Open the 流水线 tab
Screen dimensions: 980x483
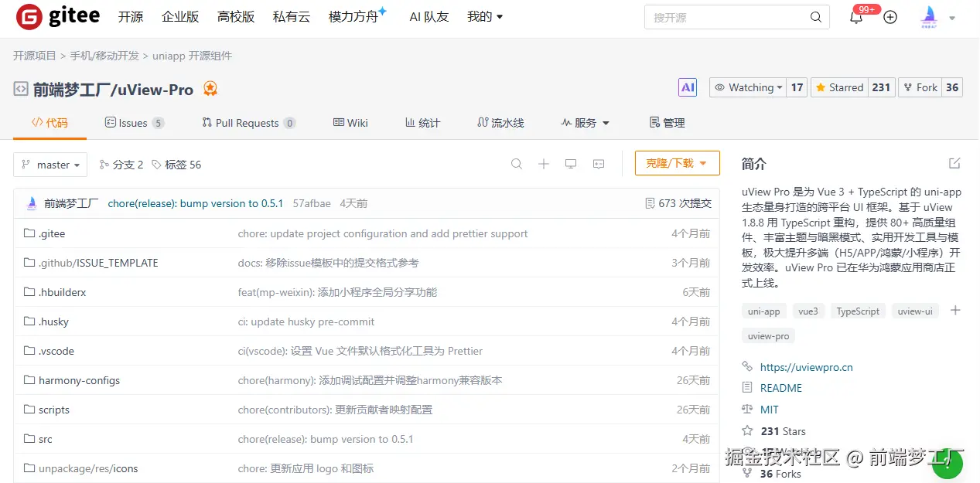pyautogui.click(x=500, y=123)
